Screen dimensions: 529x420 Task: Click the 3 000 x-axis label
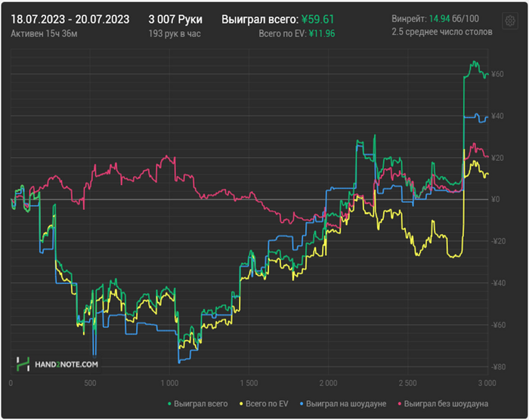487,383
